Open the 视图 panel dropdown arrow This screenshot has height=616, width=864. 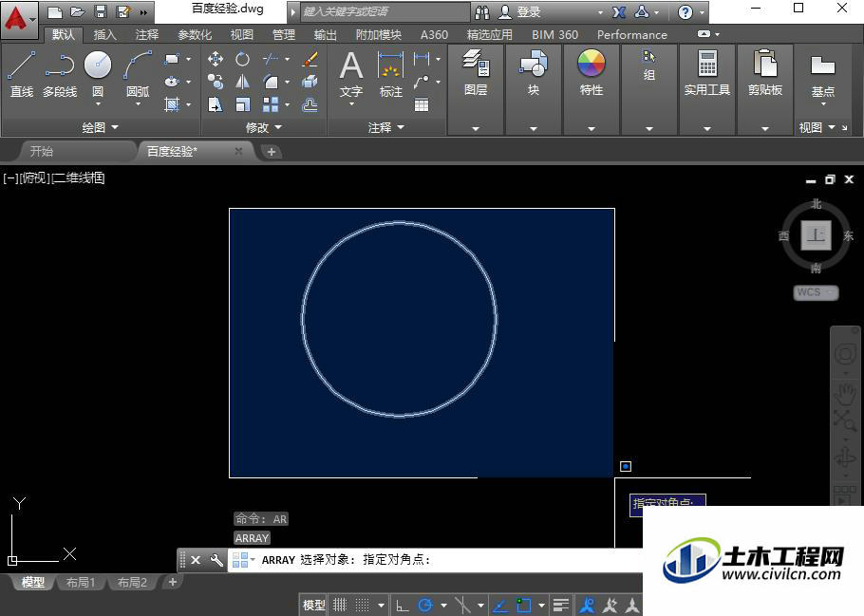(832, 127)
